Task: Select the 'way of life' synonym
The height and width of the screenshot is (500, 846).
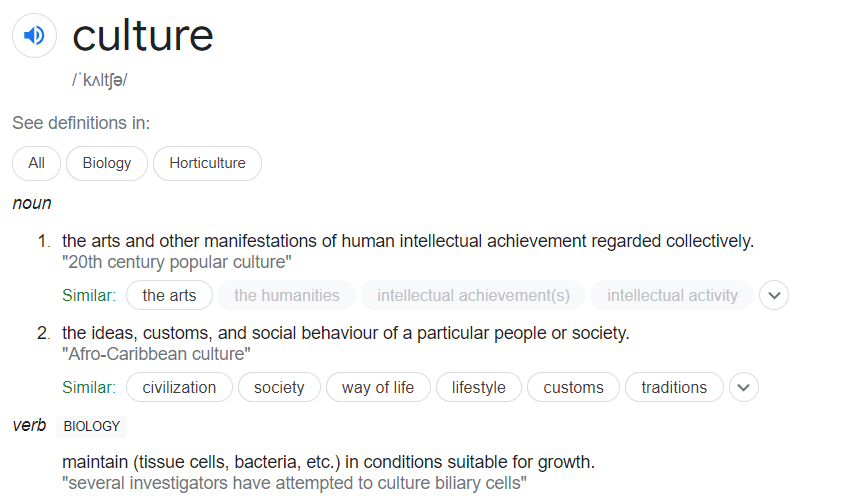Action: pyautogui.click(x=378, y=387)
